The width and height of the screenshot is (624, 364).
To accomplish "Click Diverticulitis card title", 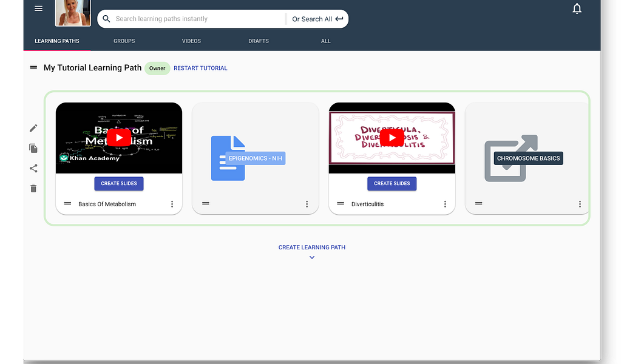I will pos(367,204).
